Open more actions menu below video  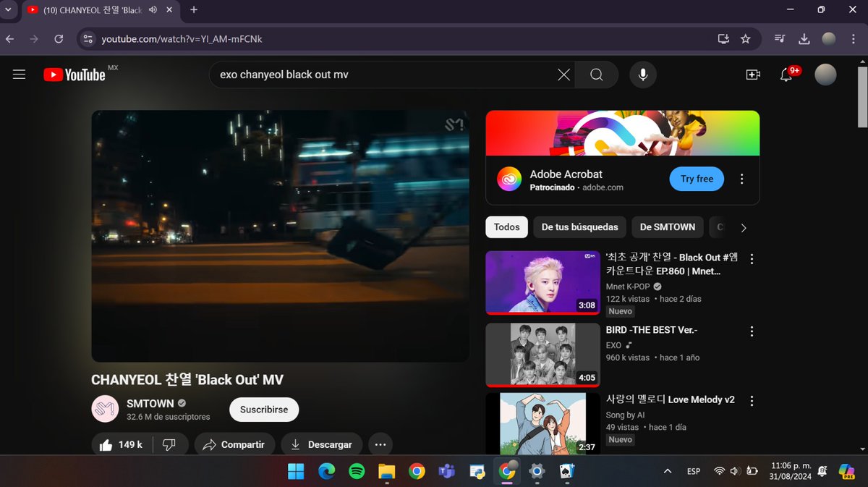(380, 444)
